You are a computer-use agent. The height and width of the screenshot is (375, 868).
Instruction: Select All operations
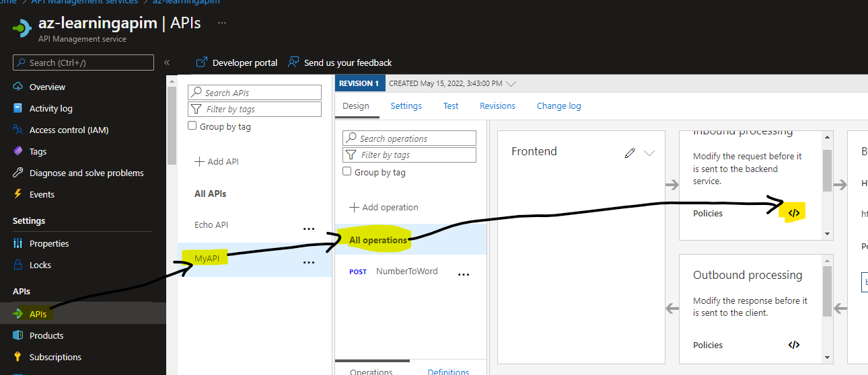pyautogui.click(x=378, y=240)
